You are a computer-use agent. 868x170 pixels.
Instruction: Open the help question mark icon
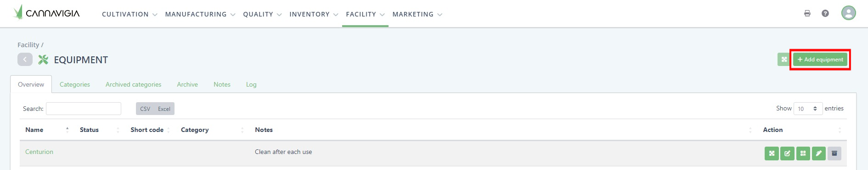coord(825,13)
